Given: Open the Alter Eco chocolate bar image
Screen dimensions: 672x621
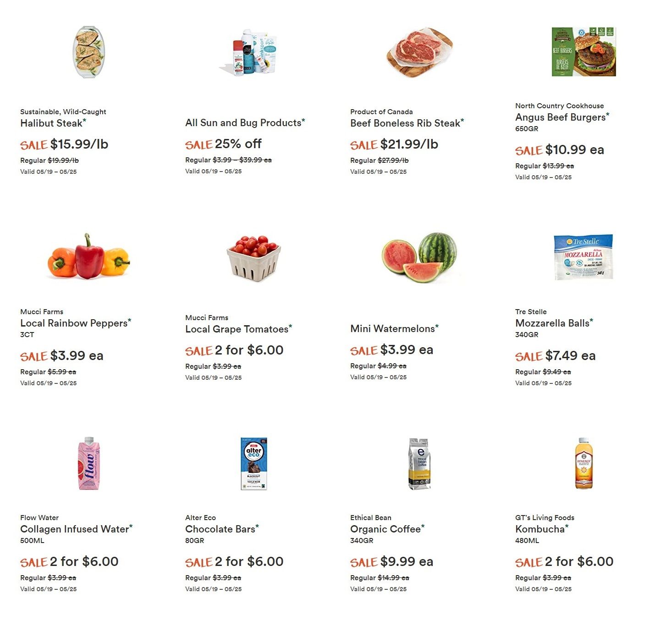Looking at the screenshot, I should pyautogui.click(x=254, y=463).
